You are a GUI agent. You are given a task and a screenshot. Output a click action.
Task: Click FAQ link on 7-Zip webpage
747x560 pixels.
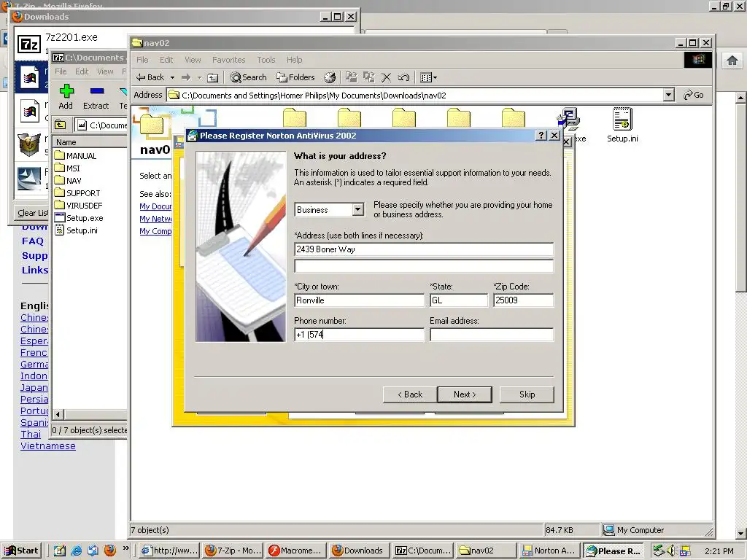32,241
